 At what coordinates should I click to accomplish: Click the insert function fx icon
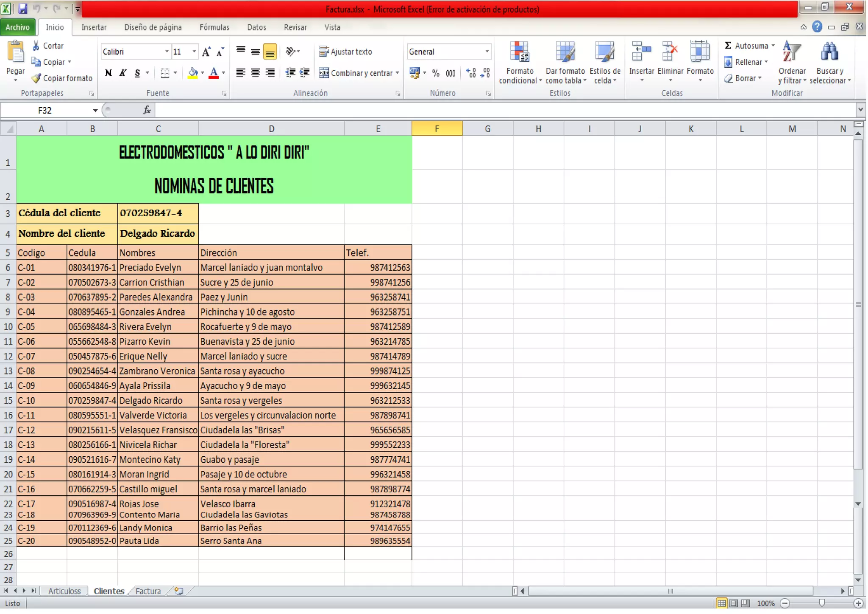[x=147, y=110]
